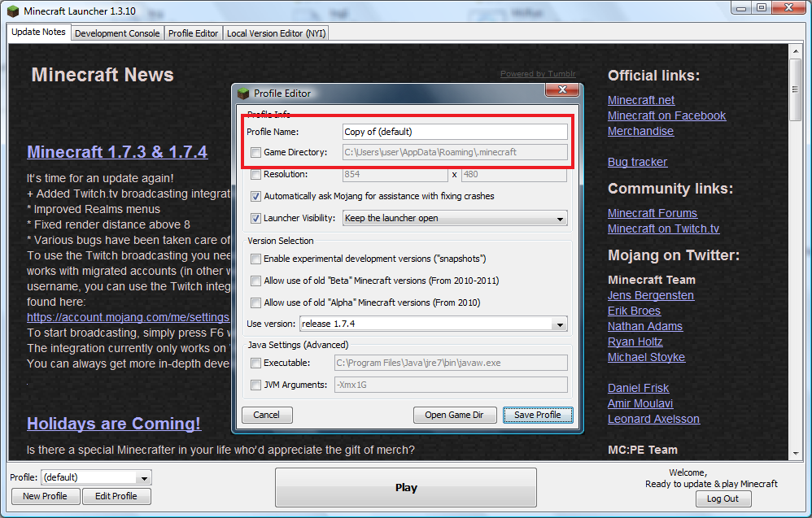
Task: Click the news page scrollbar down arrow
Action: 796,454
